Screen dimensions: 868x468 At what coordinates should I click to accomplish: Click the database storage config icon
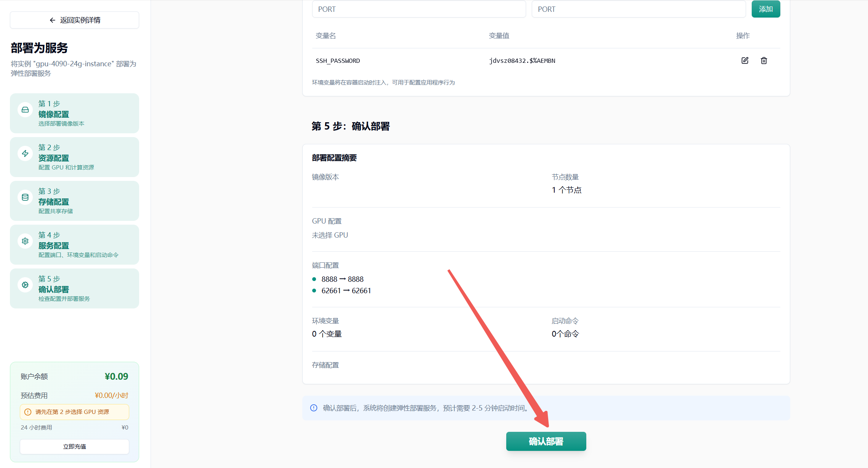(25, 197)
